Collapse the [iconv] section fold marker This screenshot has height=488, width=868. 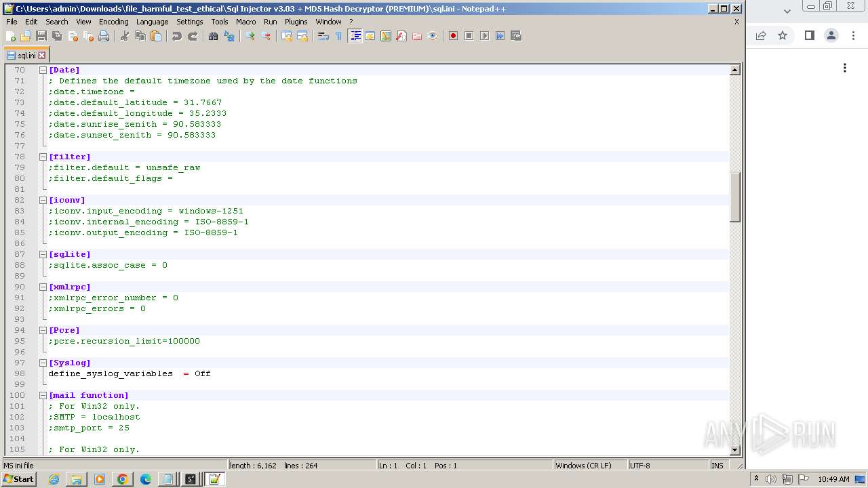point(43,200)
